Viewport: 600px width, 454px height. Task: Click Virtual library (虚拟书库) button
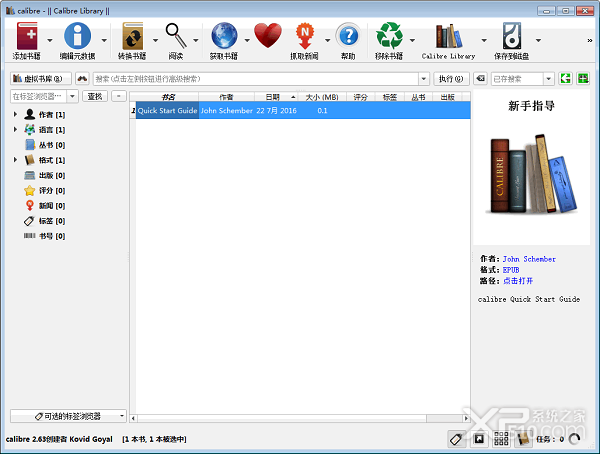point(41,79)
